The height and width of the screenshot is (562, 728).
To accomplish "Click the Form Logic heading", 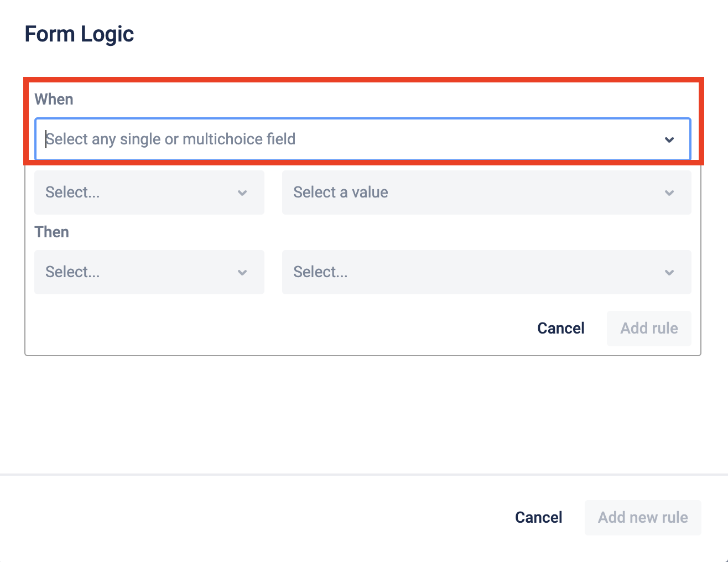I will coord(79,34).
